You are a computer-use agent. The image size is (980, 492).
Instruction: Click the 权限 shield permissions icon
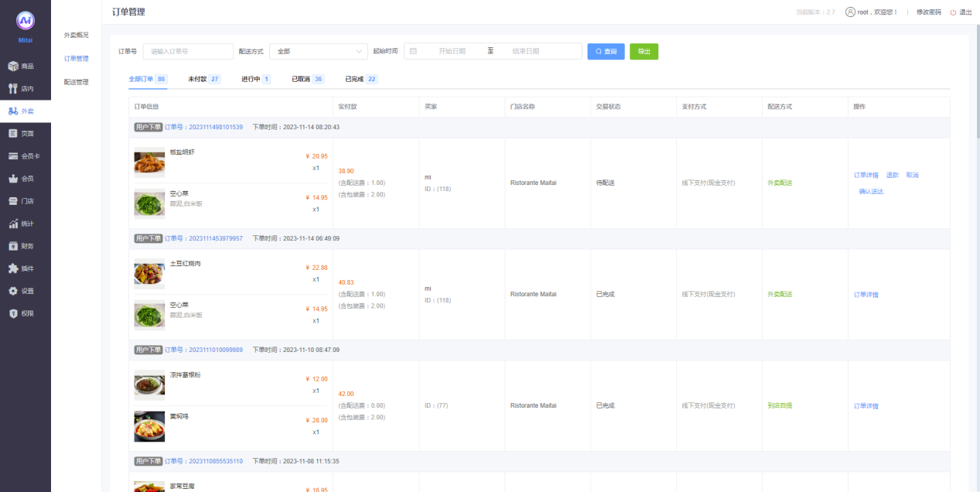[13, 313]
